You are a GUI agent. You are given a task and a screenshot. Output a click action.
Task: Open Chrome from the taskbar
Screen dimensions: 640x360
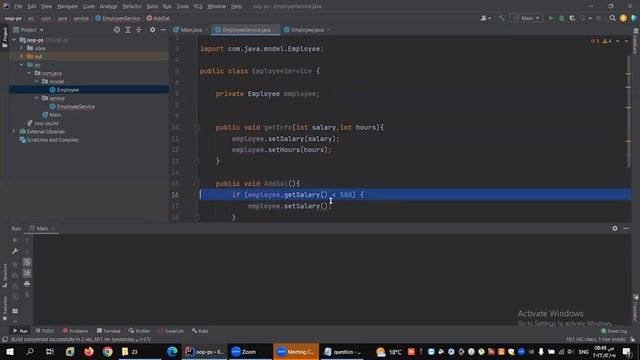pos(107,351)
